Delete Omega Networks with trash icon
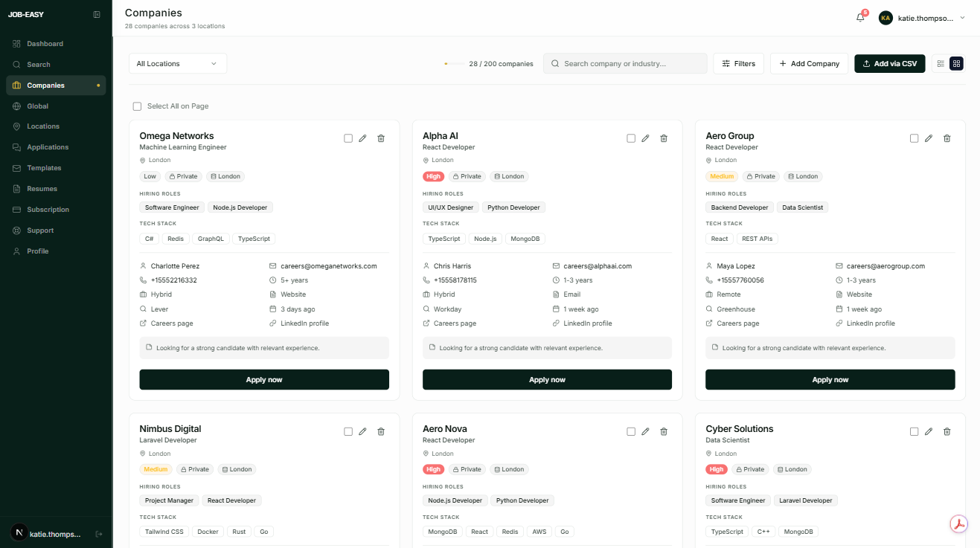The image size is (980, 548). pos(381,138)
